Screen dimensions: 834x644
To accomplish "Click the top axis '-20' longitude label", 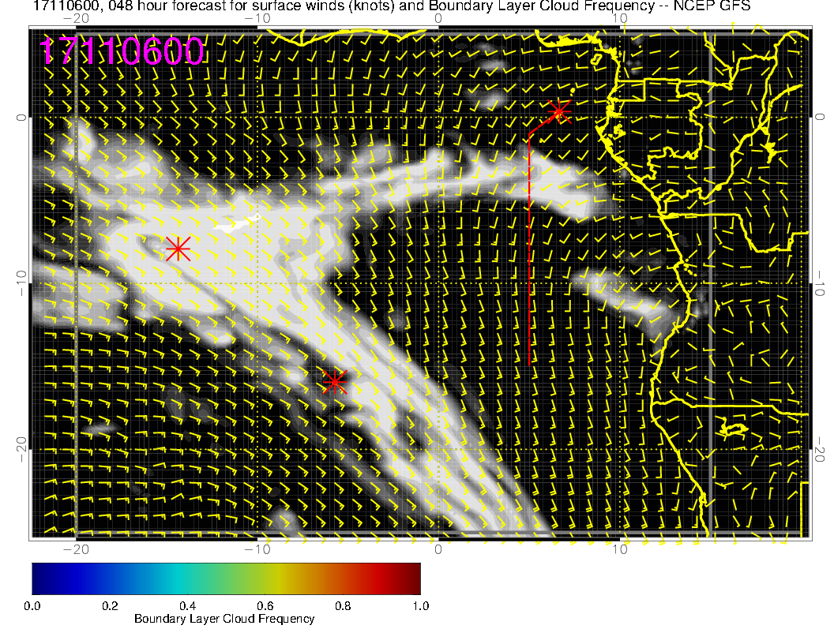I will point(76,18).
